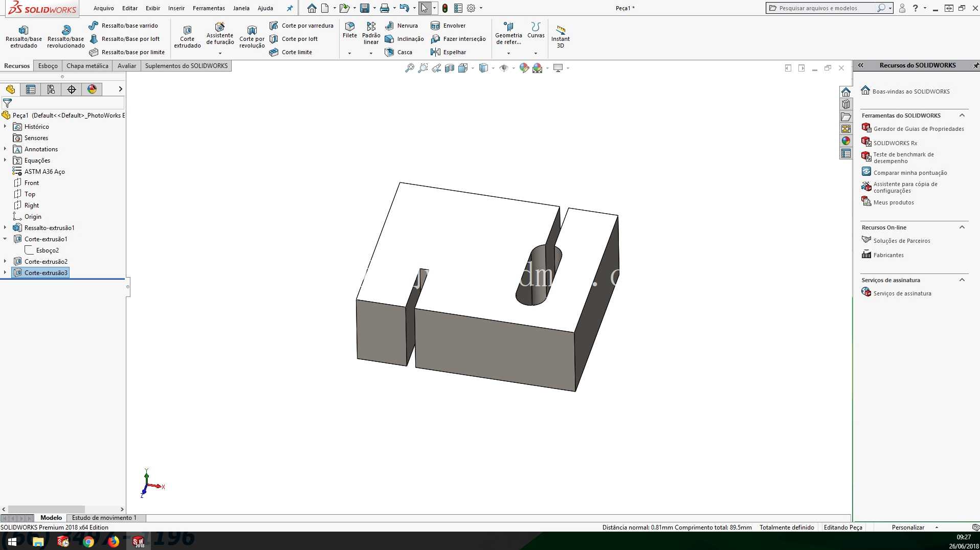Screen dimensions: 980x550
Task: Expand the Annotations tree node
Action: click(5, 149)
